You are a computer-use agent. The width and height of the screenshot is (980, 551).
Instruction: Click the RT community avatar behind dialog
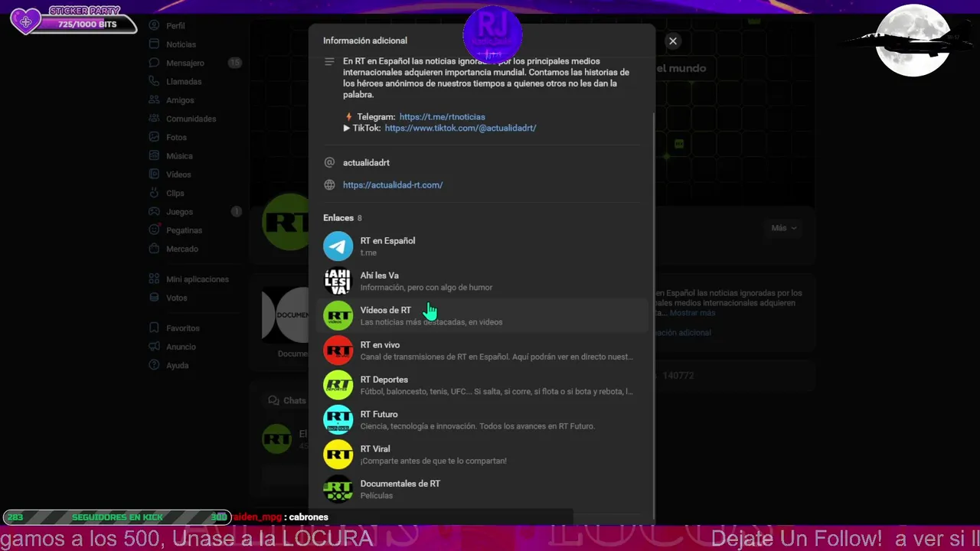(x=286, y=222)
